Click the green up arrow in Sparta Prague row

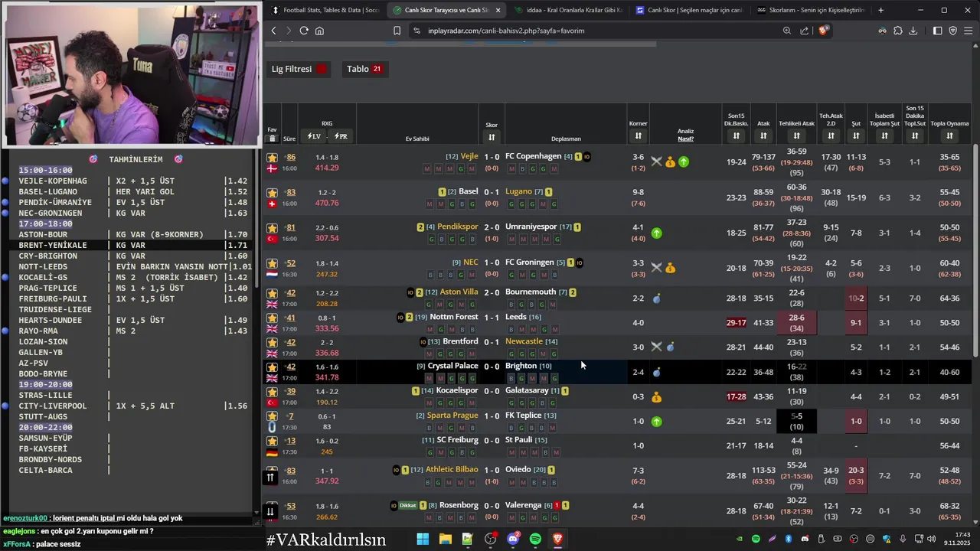pyautogui.click(x=656, y=422)
